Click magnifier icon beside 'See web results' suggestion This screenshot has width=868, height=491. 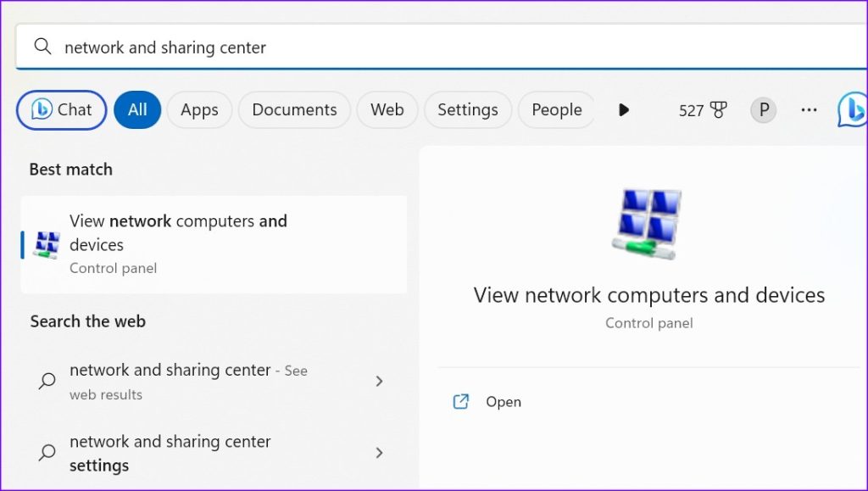click(x=47, y=381)
